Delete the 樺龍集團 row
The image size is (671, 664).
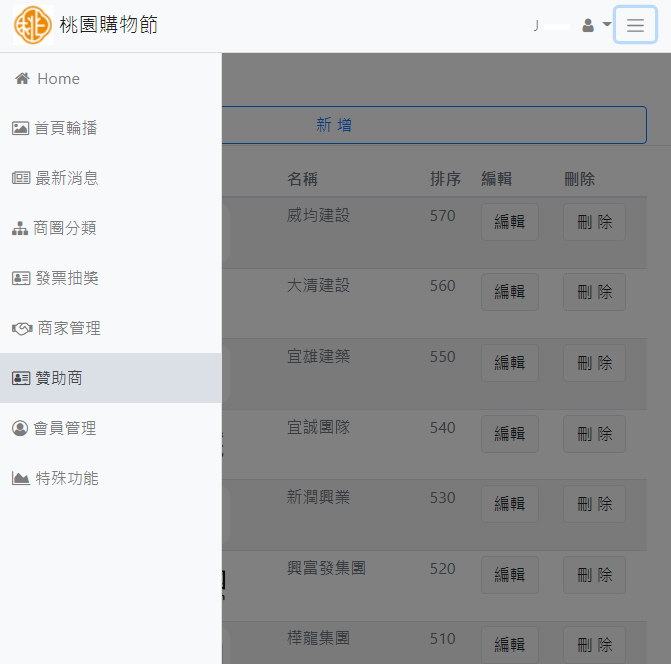pyautogui.click(x=594, y=645)
